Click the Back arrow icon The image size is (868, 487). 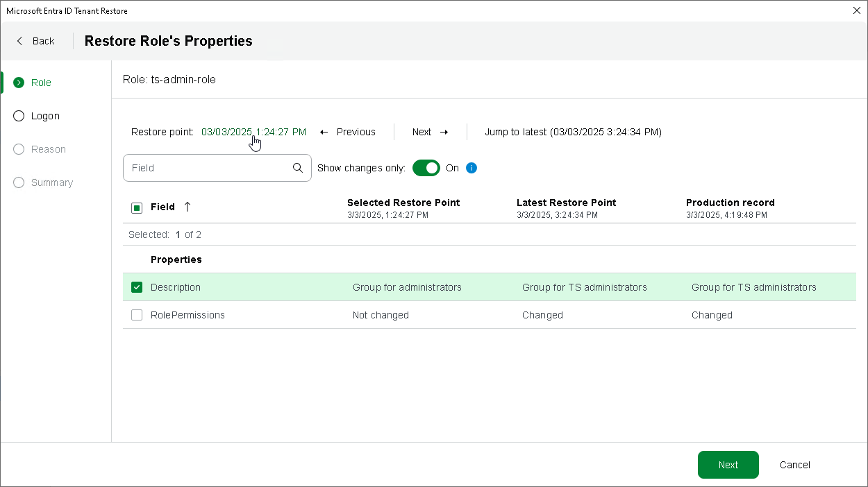[20, 41]
